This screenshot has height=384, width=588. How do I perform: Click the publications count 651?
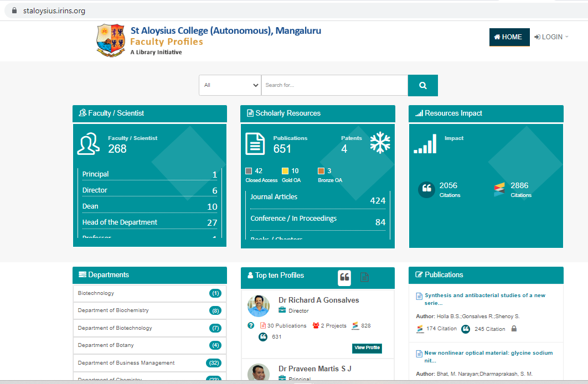coord(282,149)
